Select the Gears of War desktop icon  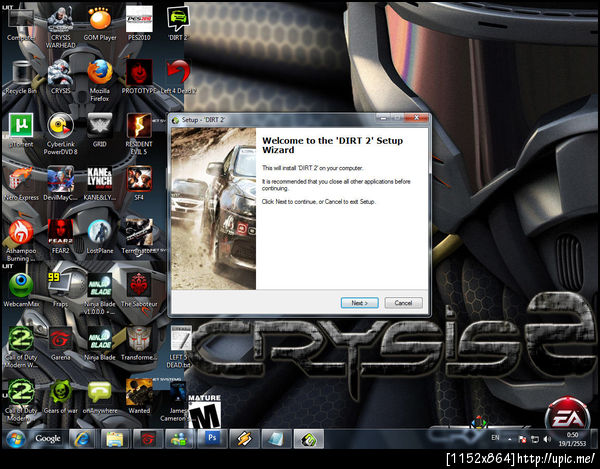pos(60,397)
